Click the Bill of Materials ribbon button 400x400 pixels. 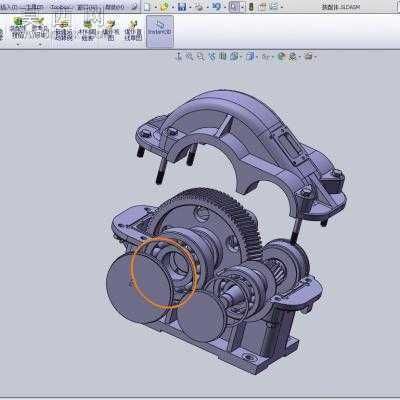tap(87, 30)
